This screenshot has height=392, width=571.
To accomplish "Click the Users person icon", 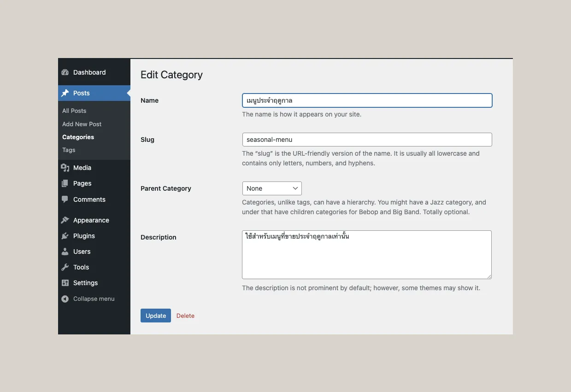I will [x=65, y=252].
